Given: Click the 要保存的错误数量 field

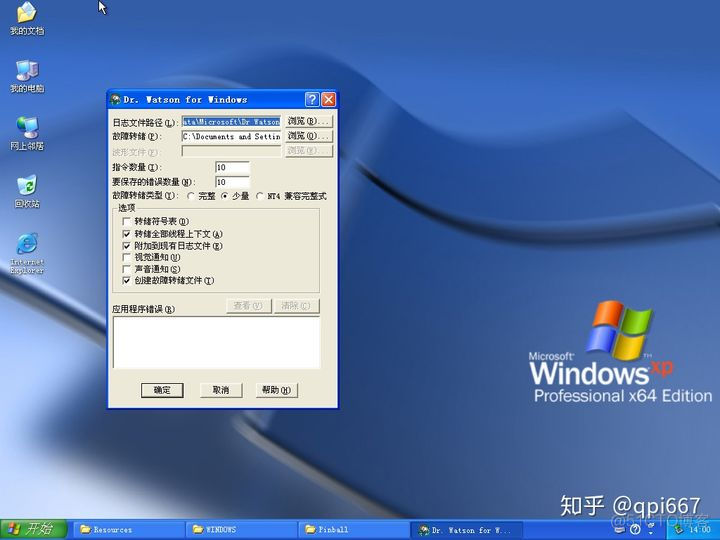Looking at the screenshot, I should (x=232, y=182).
